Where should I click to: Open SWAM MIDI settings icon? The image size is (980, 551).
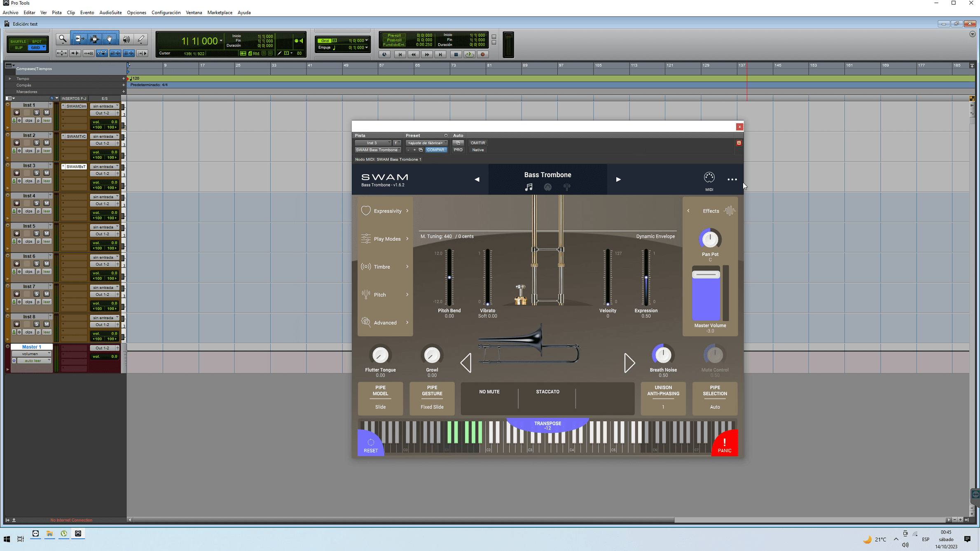point(709,178)
